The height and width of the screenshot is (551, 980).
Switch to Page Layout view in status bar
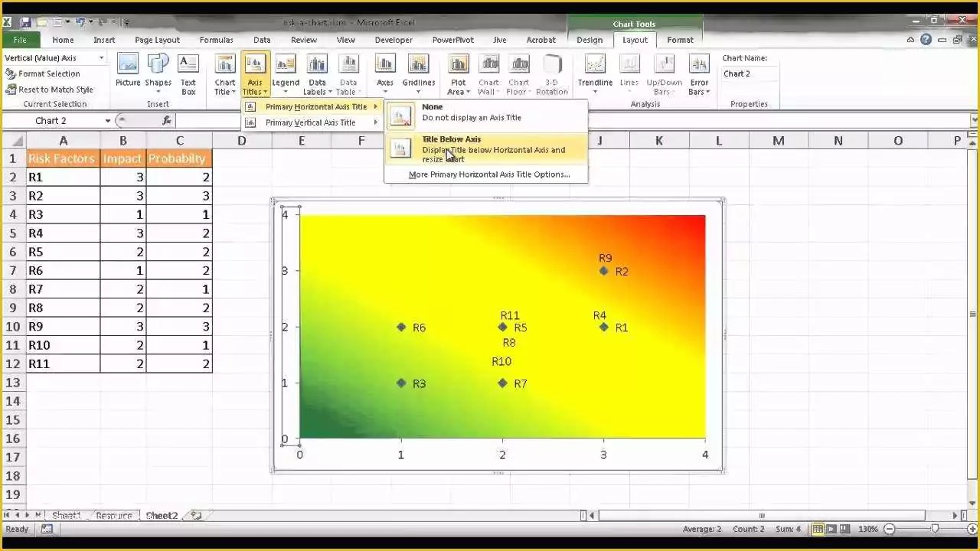click(831, 529)
